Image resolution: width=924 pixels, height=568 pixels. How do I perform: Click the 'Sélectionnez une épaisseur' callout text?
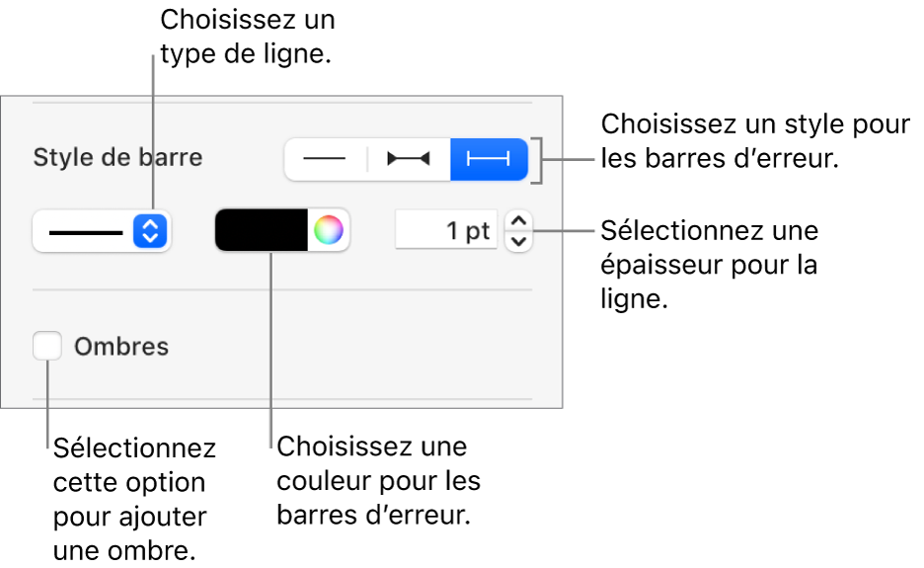pos(709,265)
